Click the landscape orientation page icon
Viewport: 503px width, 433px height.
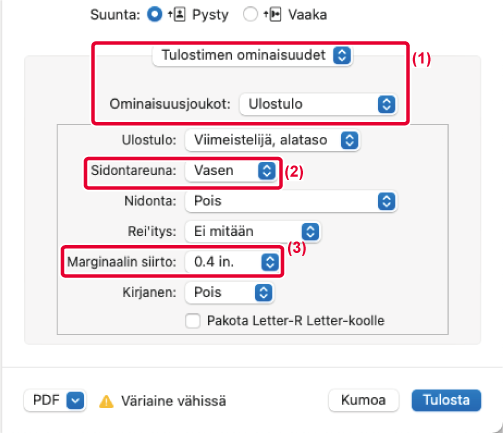pyautogui.click(x=272, y=15)
